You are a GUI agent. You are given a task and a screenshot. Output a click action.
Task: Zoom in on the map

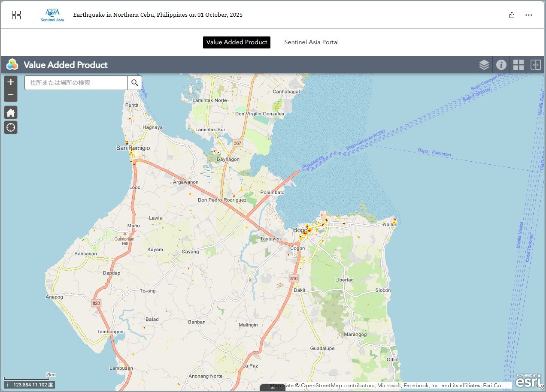(x=11, y=82)
